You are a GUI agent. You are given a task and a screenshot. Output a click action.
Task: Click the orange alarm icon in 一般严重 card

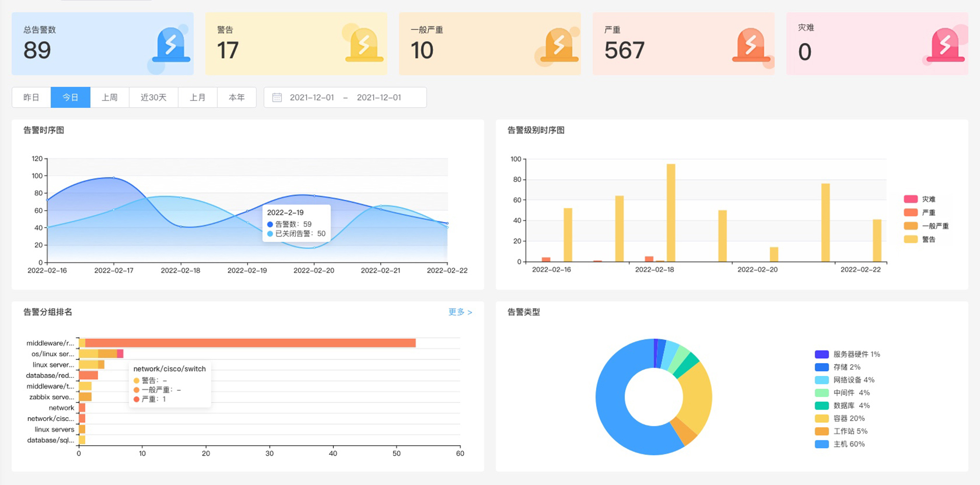559,45
